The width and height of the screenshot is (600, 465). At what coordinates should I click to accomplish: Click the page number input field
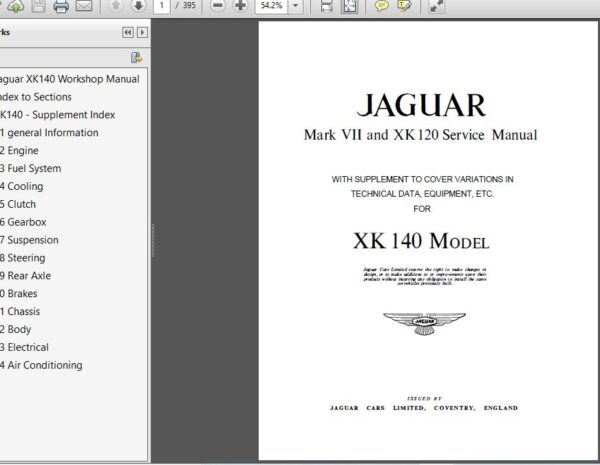click(x=162, y=6)
